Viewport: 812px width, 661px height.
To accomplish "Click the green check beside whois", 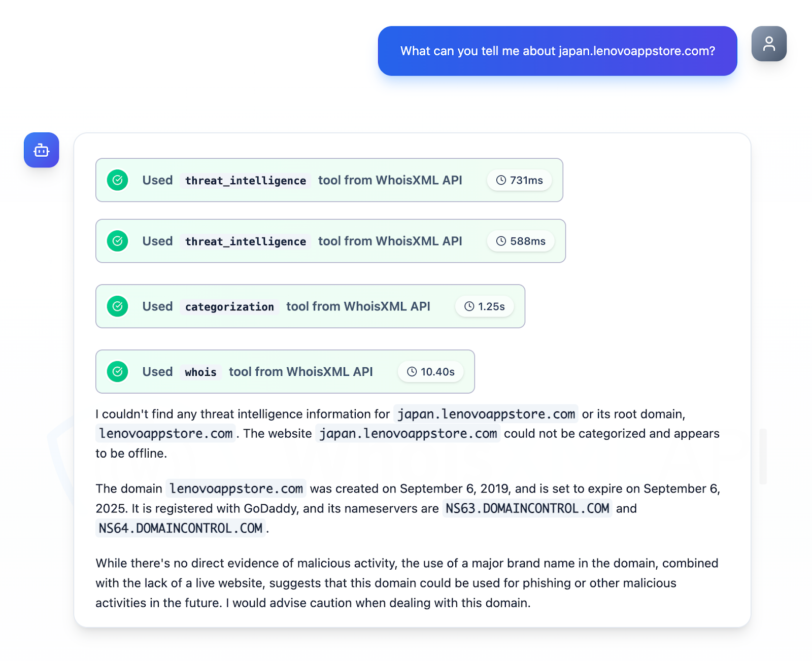I will pyautogui.click(x=118, y=372).
